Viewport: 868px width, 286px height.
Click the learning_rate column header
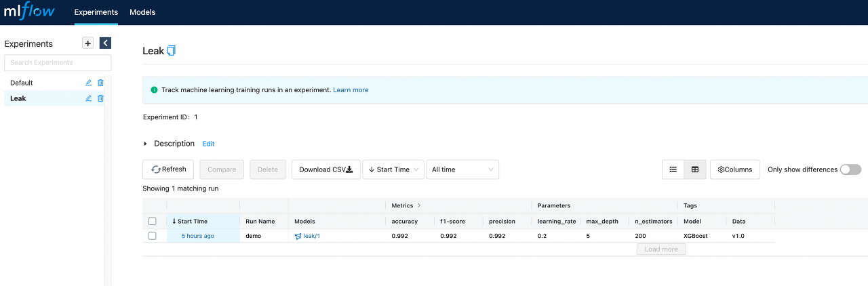[x=556, y=221]
